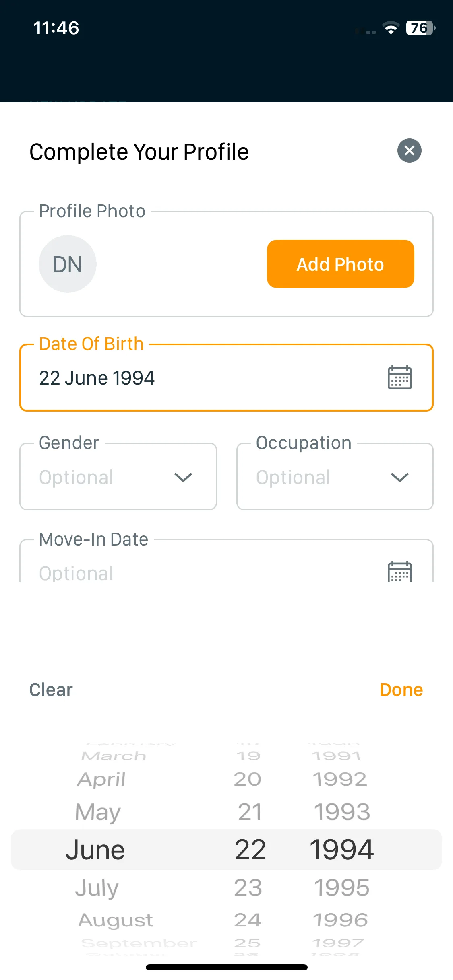453x980 pixels.
Task: Select year 1993 in the picker
Action: coord(342,812)
